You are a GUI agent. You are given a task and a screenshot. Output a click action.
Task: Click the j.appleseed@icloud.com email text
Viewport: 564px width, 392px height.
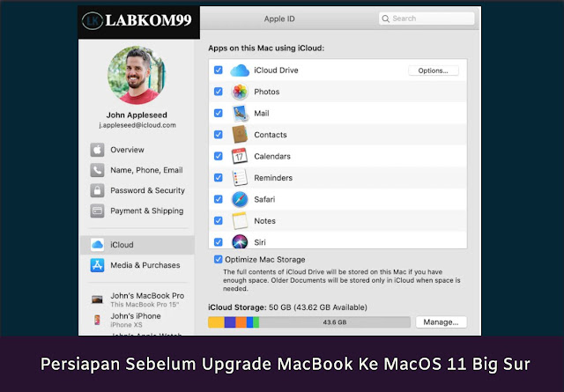point(137,125)
